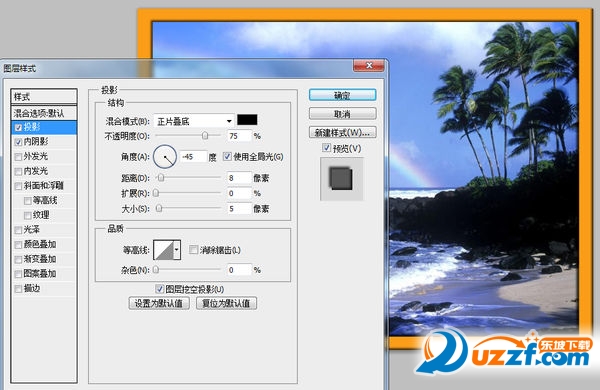Click the opacity slider handle
600x390 pixels.
coord(205,135)
